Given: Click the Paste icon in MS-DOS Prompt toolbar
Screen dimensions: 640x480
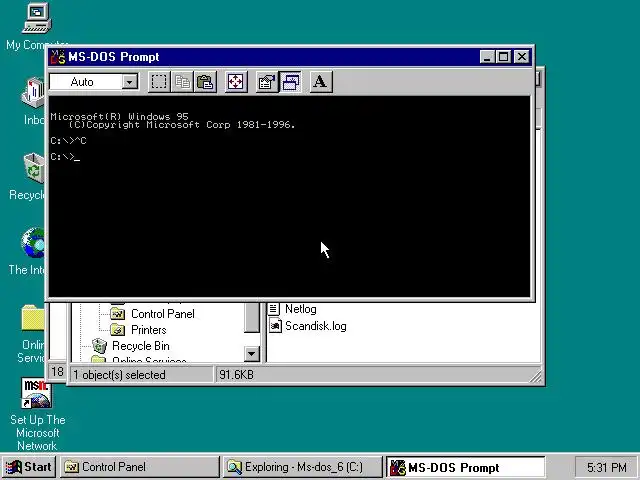Looking at the screenshot, I should [205, 82].
